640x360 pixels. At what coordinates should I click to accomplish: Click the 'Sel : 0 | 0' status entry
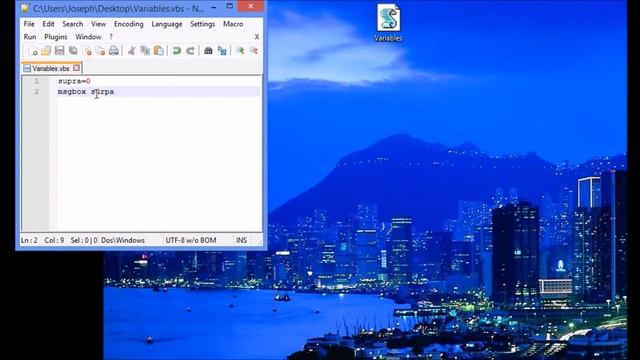[x=84, y=240]
